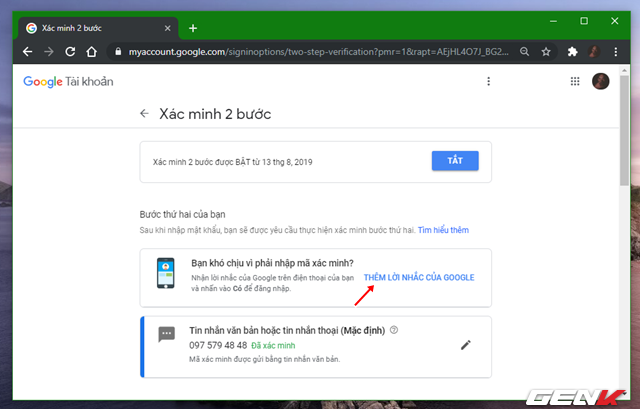Viewport: 640px width, 409px height.
Task: Click the phone illustration in Google prompt card
Action: tap(166, 273)
